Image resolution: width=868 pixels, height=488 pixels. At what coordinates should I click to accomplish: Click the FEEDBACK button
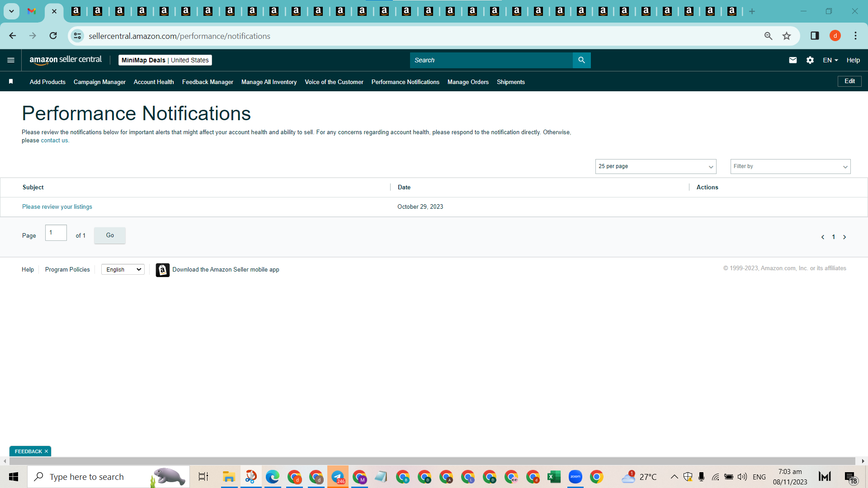[x=28, y=451]
